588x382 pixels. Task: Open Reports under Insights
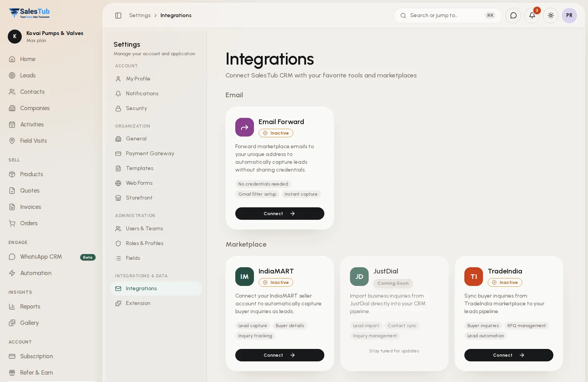click(x=51, y=307)
